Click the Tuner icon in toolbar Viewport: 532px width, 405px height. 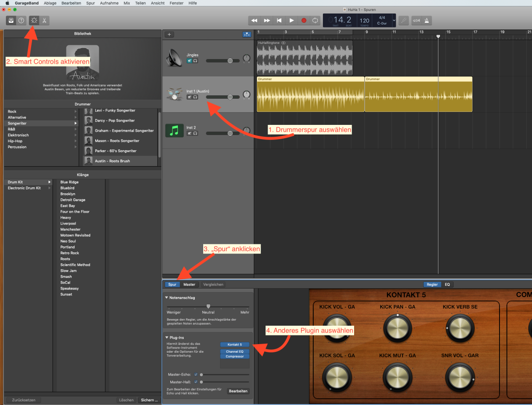404,20
